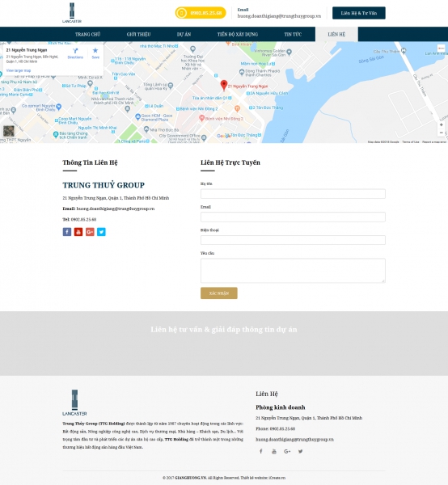
Task: Click the TRUNG THUỶ GROUP heading
Action: point(104,185)
